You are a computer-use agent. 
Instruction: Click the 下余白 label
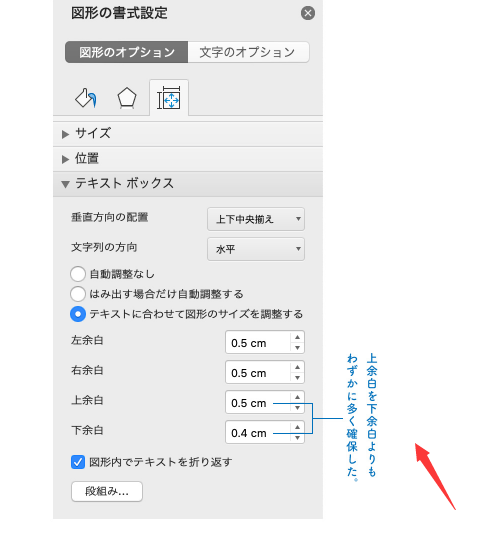click(87, 430)
